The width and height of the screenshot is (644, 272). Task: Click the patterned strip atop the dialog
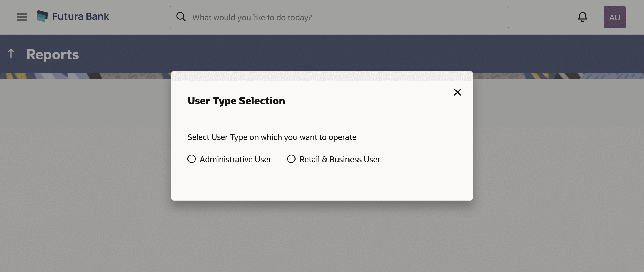(322, 76)
